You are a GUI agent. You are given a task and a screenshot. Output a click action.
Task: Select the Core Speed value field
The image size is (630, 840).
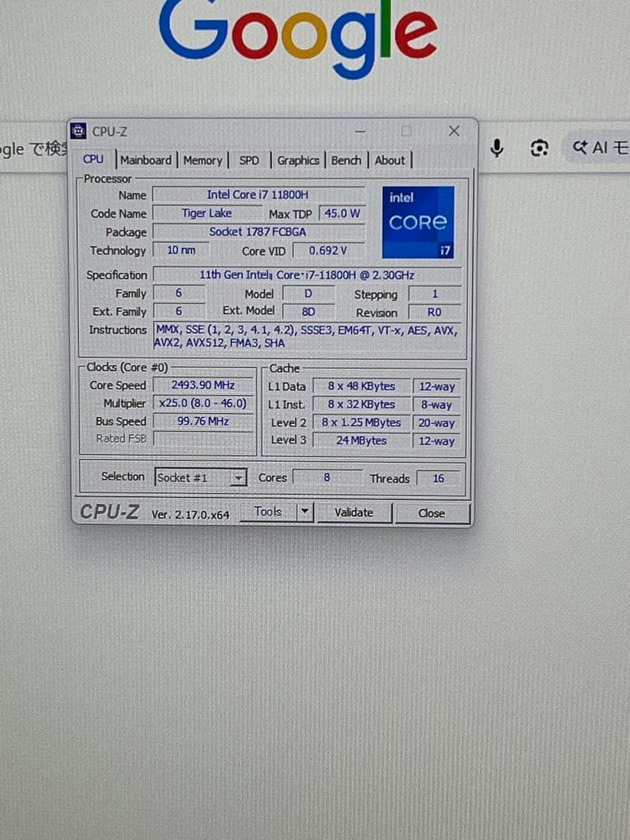coord(202,385)
